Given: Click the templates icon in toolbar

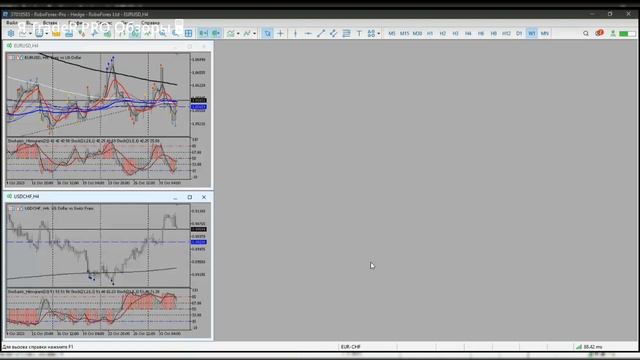Looking at the screenshot, I should point(247,33).
